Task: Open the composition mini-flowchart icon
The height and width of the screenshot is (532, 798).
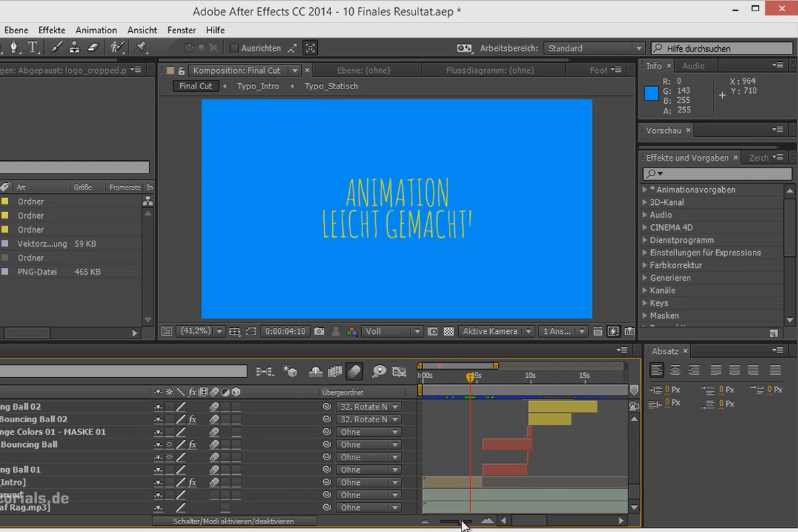Action: [264, 371]
